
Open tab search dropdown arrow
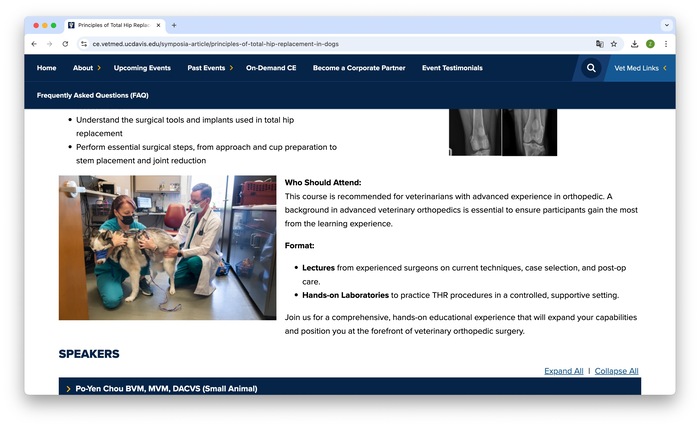click(x=667, y=25)
